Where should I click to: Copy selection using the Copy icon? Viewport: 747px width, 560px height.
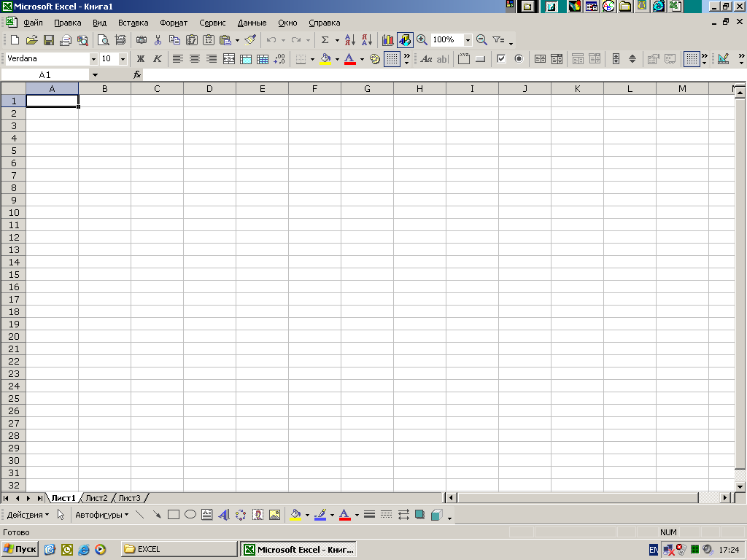[x=175, y=40]
